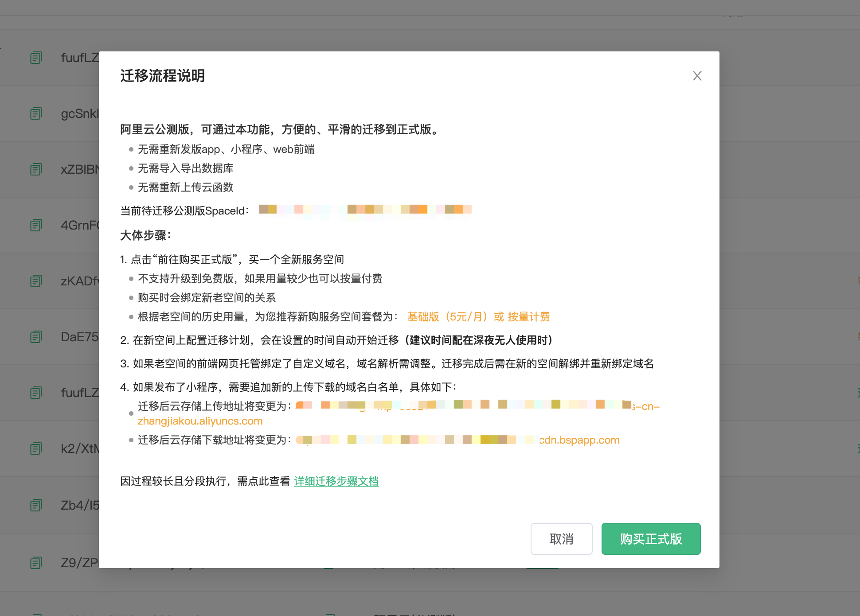Select the zKADf row name in background

click(x=80, y=281)
